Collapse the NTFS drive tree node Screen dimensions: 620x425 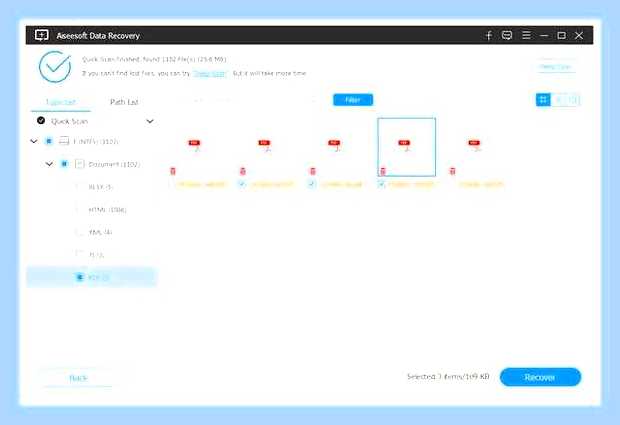coord(34,141)
